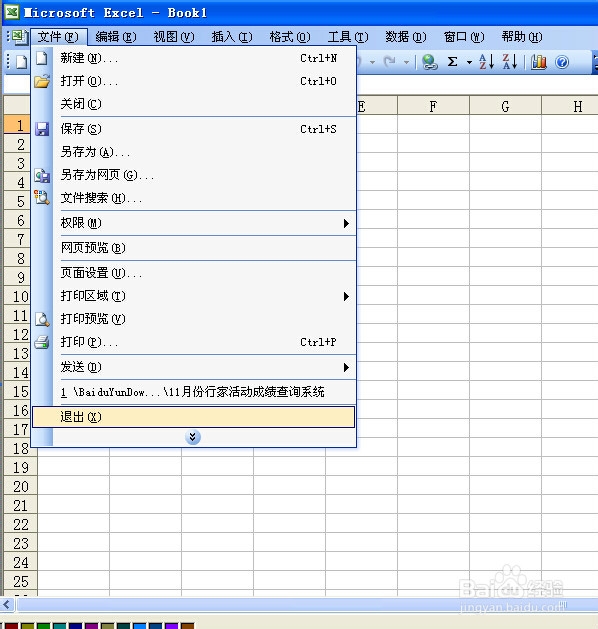Screen dimensions: 598x629
Task: Click the Print Preview magnifier icon in menu
Action: (x=42, y=319)
